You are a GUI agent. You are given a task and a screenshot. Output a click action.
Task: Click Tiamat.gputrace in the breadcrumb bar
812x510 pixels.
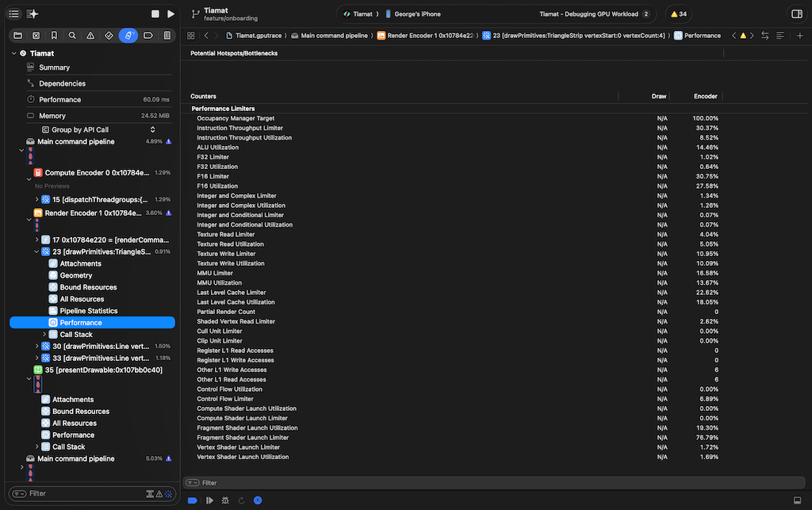click(255, 36)
